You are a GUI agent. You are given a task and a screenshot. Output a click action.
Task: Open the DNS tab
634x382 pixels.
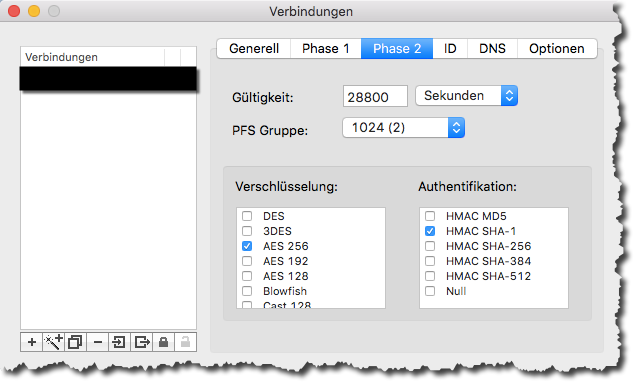(x=492, y=49)
